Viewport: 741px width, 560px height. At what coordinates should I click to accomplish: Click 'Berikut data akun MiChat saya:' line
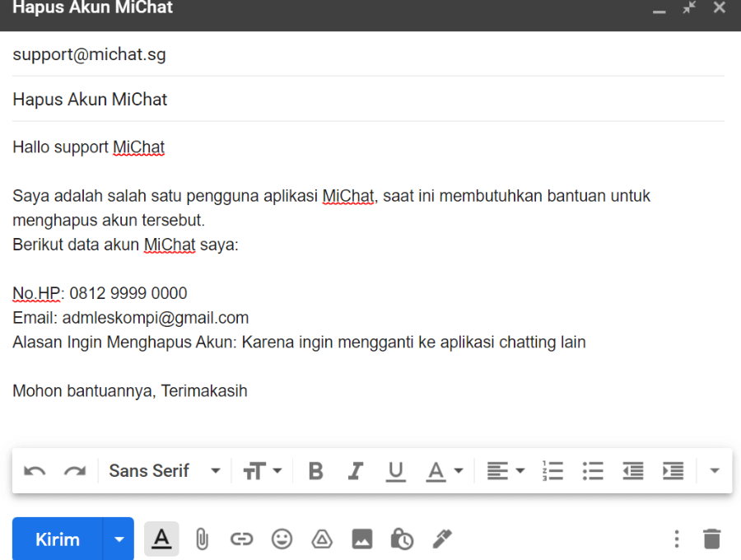(x=126, y=245)
